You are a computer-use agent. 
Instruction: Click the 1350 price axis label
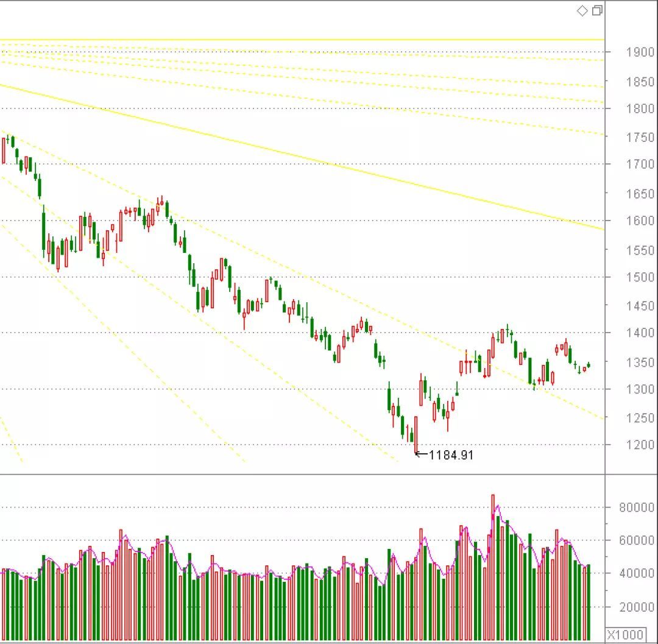pyautogui.click(x=640, y=363)
